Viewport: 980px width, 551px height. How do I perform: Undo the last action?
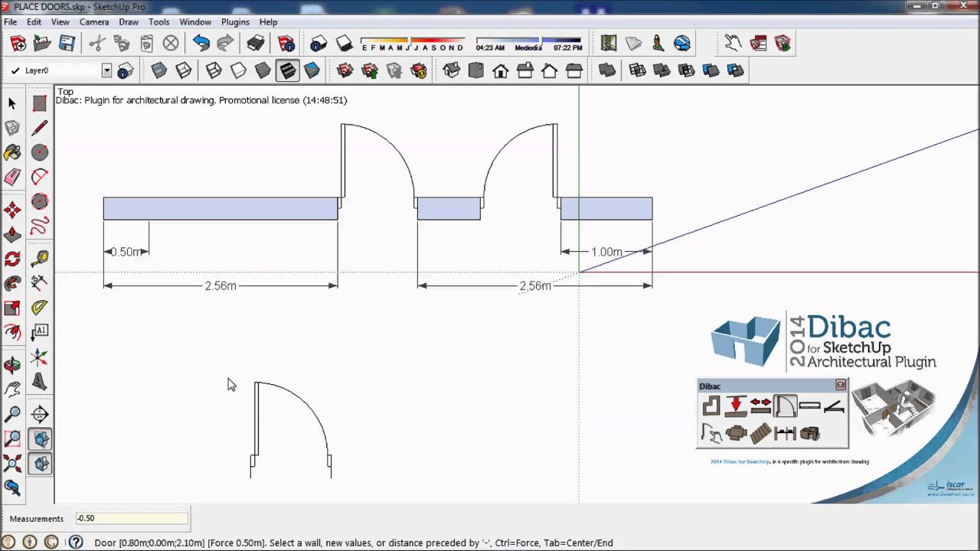pos(201,44)
